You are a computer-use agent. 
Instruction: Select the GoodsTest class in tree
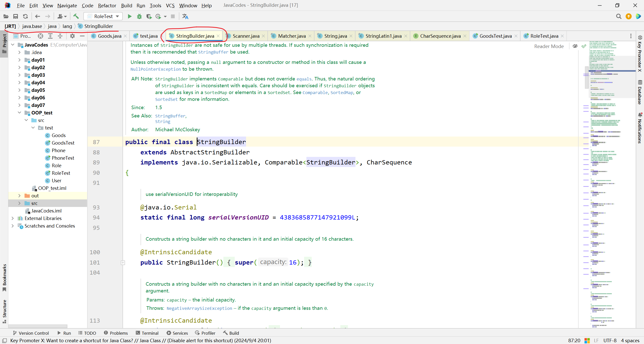63,143
